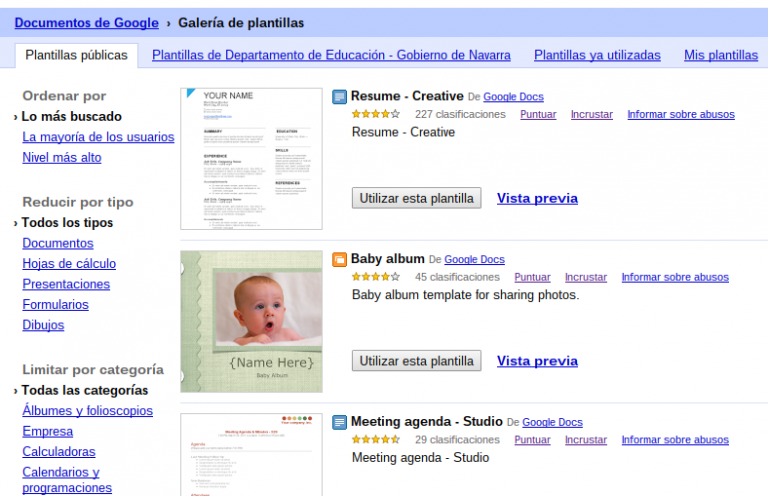
Task: Click Puntuar for Resume - Creative
Action: (538, 115)
